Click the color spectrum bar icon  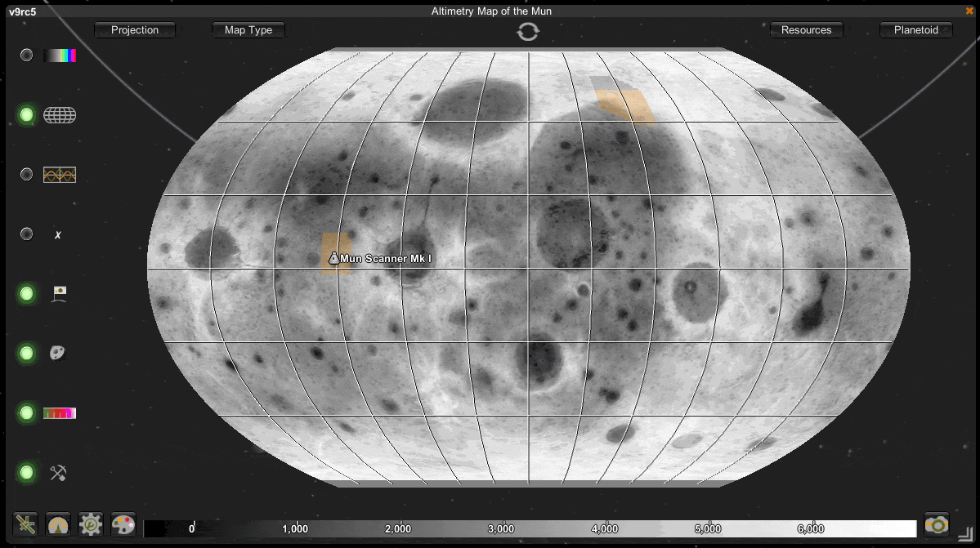[60, 56]
